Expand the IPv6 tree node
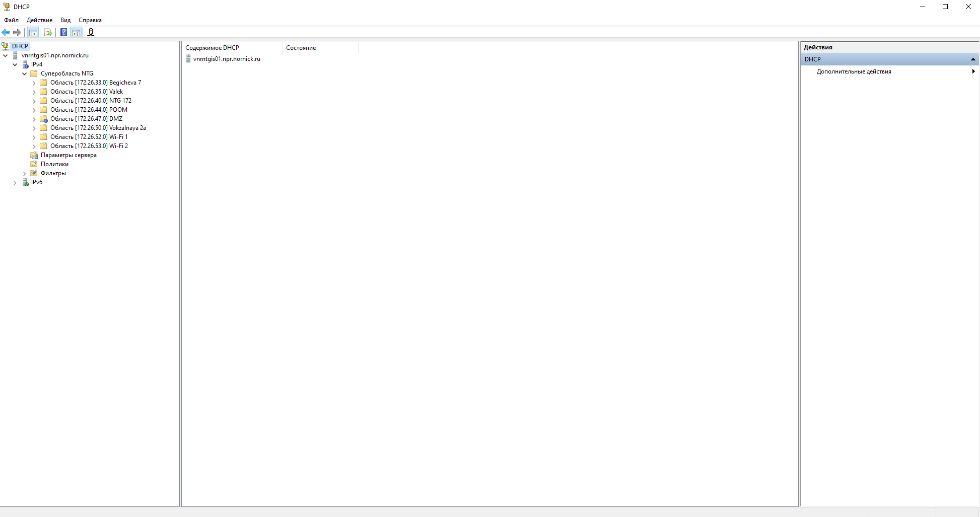The image size is (980, 517). click(x=15, y=183)
